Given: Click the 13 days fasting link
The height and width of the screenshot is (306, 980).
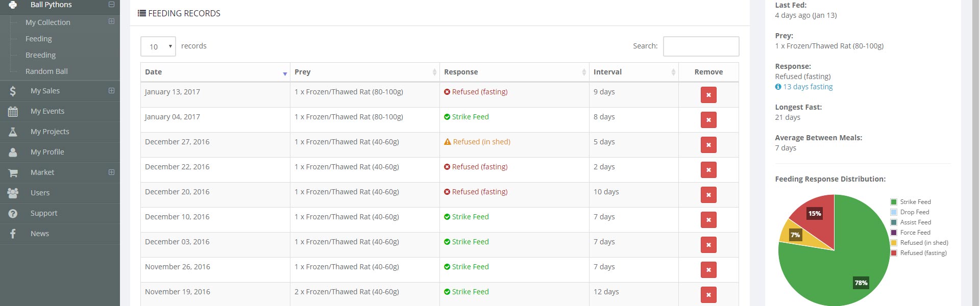Looking at the screenshot, I should click(807, 87).
